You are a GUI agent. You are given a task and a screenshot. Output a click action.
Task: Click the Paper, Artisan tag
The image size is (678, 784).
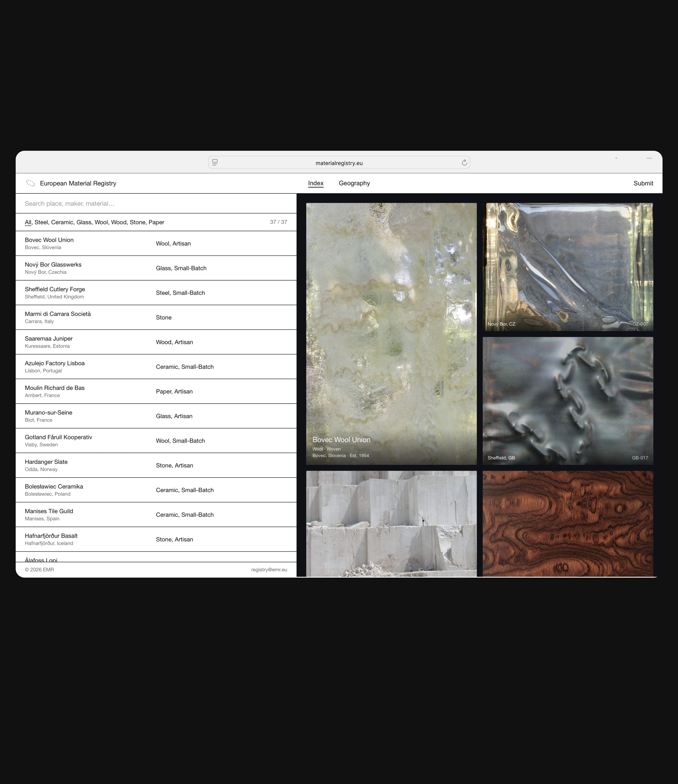tap(174, 391)
